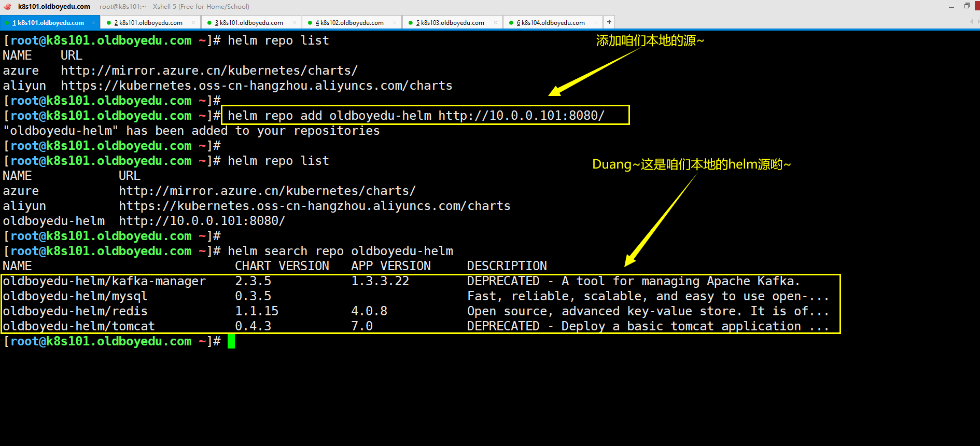This screenshot has width=980, height=446.
Task: Switch to tab 6 k8s104.oldboyedu.com
Action: (x=551, y=23)
